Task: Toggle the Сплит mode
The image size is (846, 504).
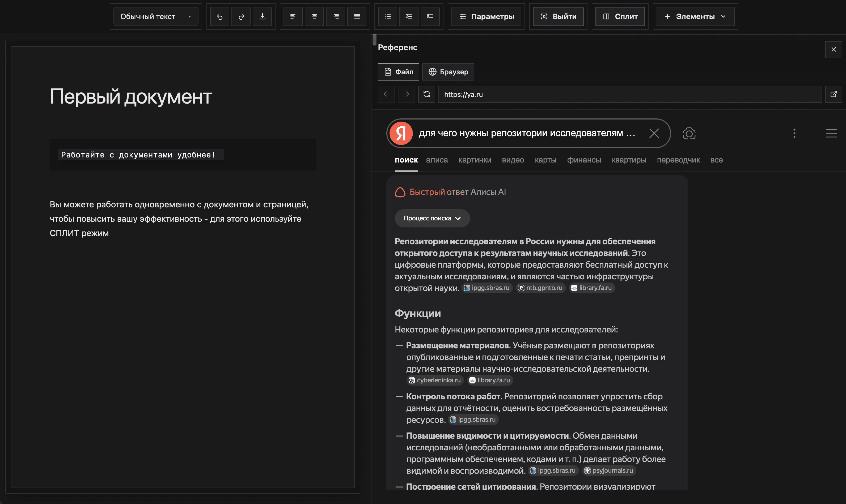Action: coord(620,16)
